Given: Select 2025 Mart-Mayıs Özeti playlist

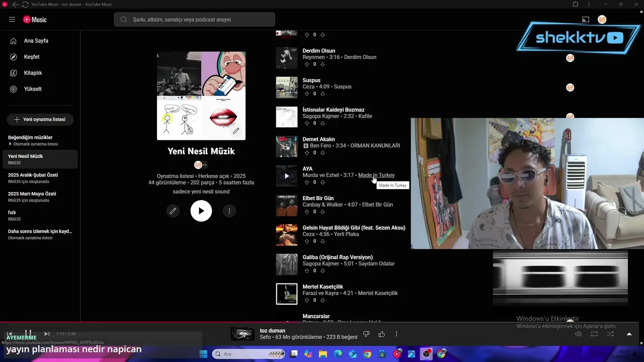Looking at the screenshot, I should pos(40,197).
